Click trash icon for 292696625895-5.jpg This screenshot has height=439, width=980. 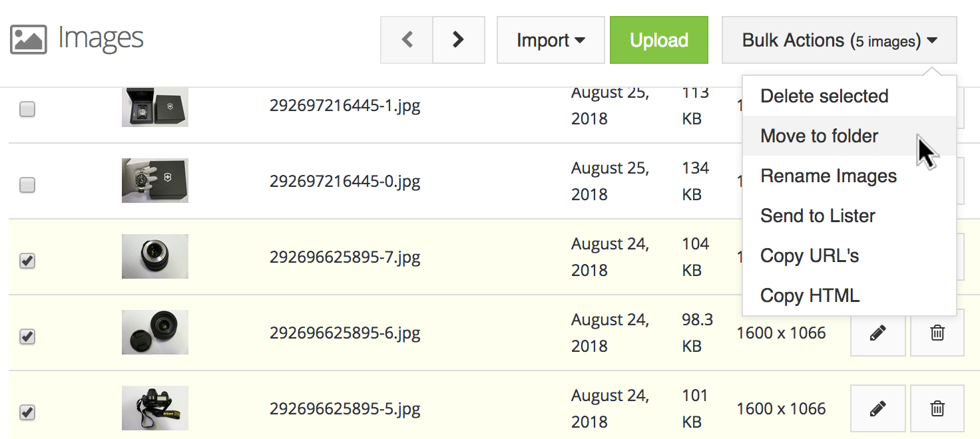coord(937,408)
